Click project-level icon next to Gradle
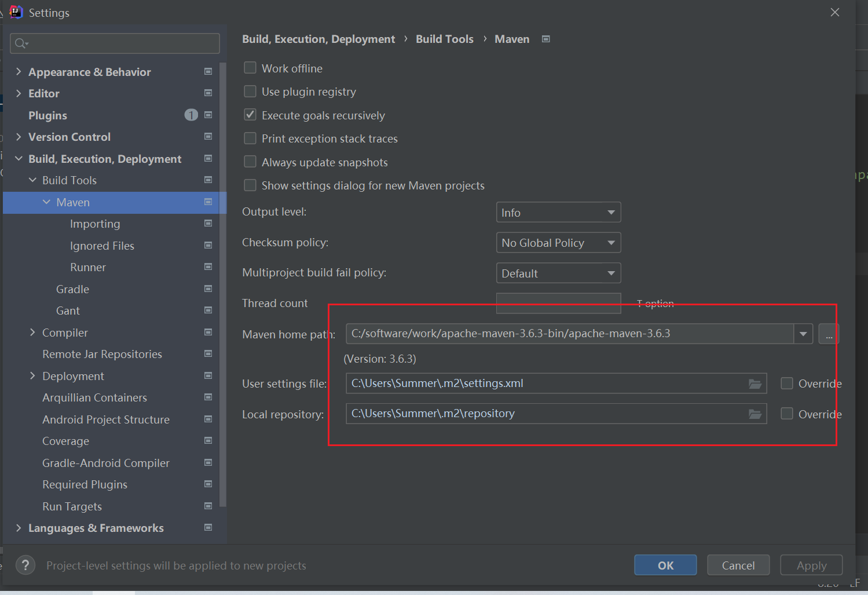868x595 pixels. point(208,289)
